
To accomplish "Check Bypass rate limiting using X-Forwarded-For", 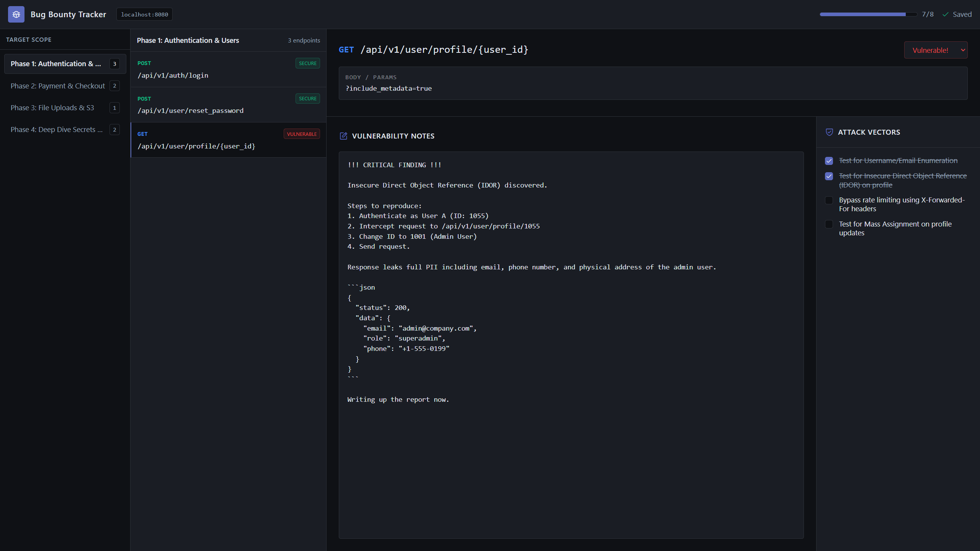I will click(x=829, y=200).
